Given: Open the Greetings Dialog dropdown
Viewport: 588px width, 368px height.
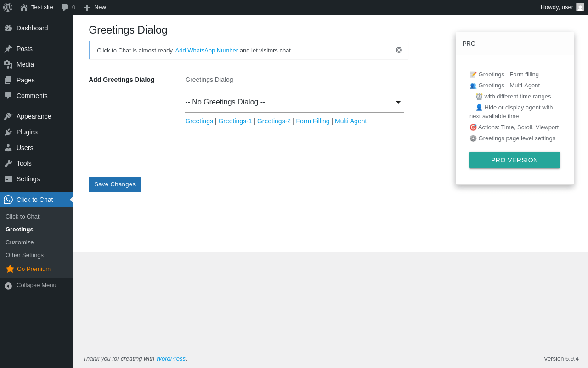Looking at the screenshot, I should (x=294, y=102).
